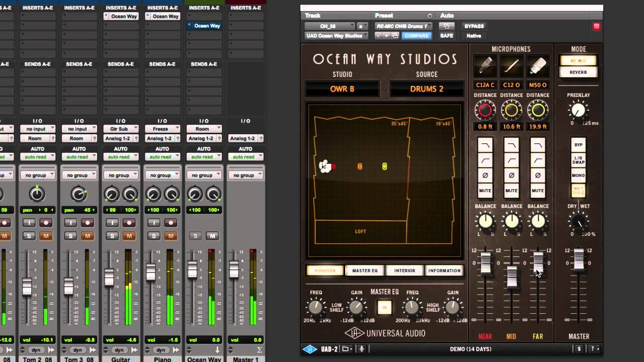Open the Gtr Sub input selector on Guitar track
Screen dimensions: 644x362
[121, 129]
